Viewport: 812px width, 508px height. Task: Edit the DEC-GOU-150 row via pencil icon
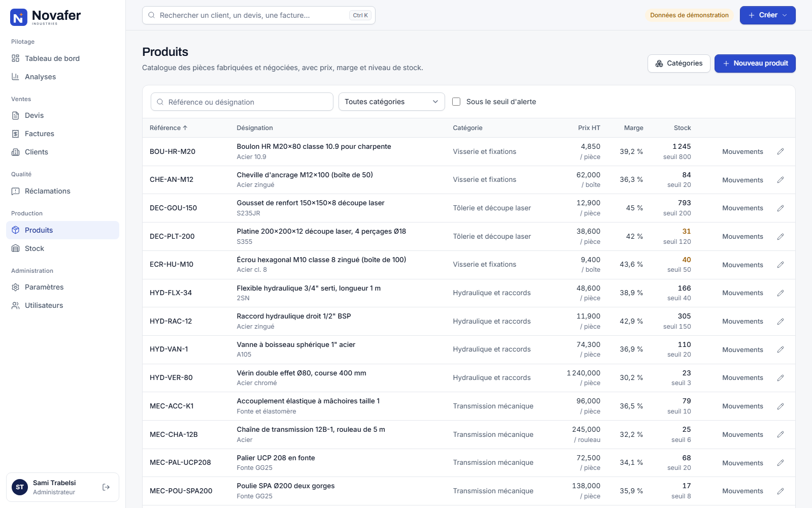coord(781,208)
